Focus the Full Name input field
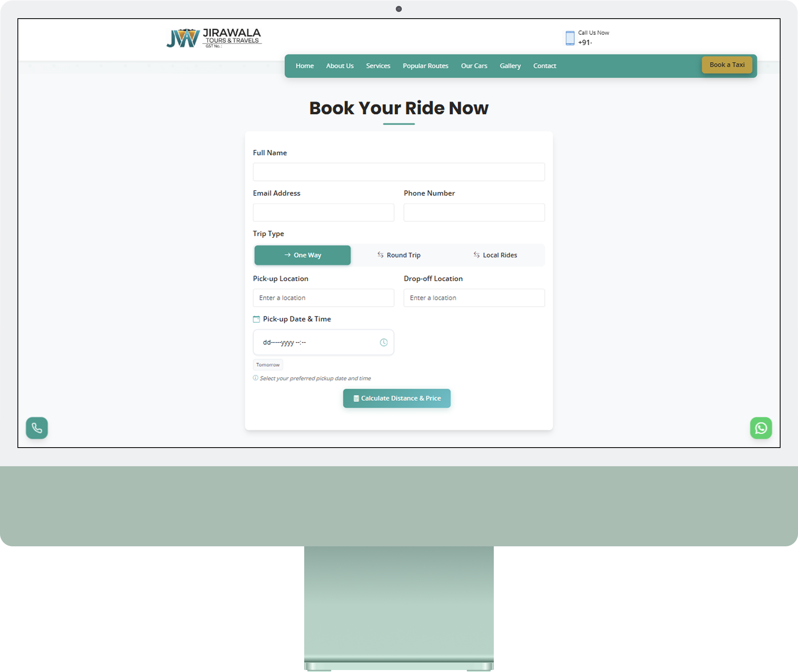Image resolution: width=798 pixels, height=672 pixels. pos(399,172)
